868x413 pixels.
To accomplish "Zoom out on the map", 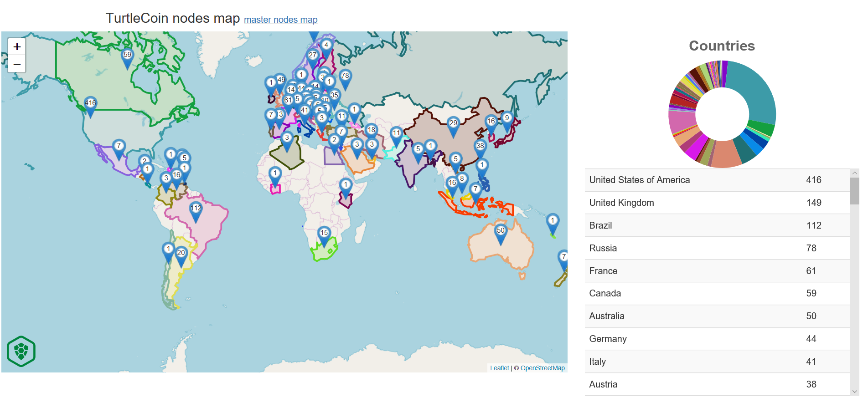I will pos(17,64).
